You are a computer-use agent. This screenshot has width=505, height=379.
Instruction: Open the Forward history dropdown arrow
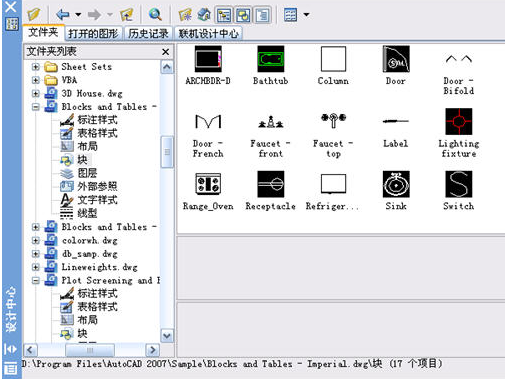click(110, 14)
